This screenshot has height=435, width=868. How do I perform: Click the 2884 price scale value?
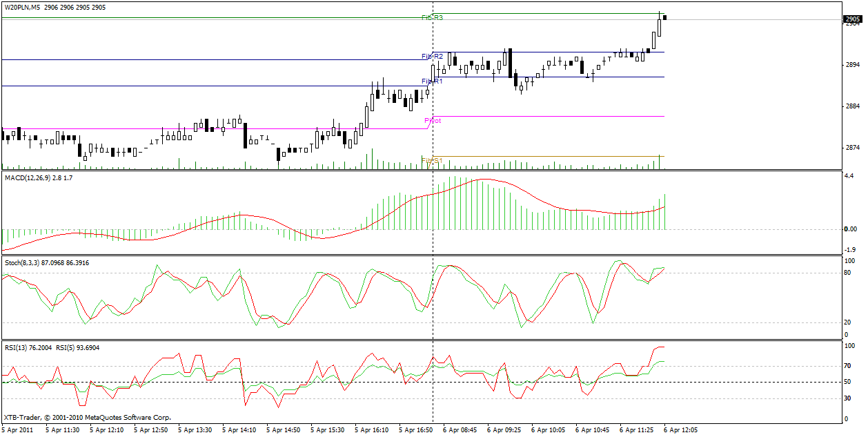[852, 106]
